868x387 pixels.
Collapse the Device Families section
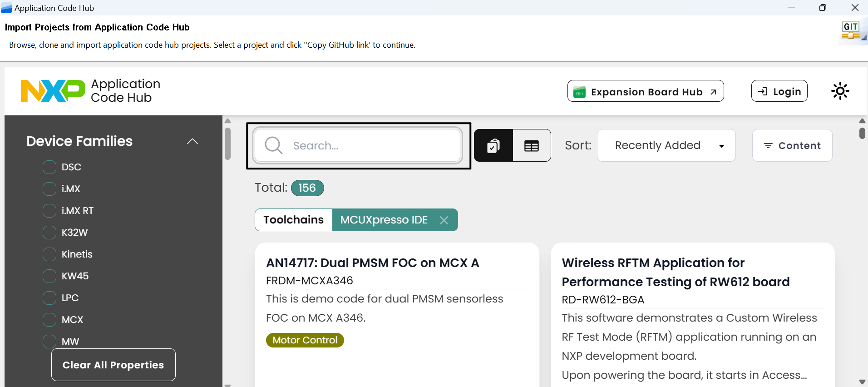click(x=192, y=141)
